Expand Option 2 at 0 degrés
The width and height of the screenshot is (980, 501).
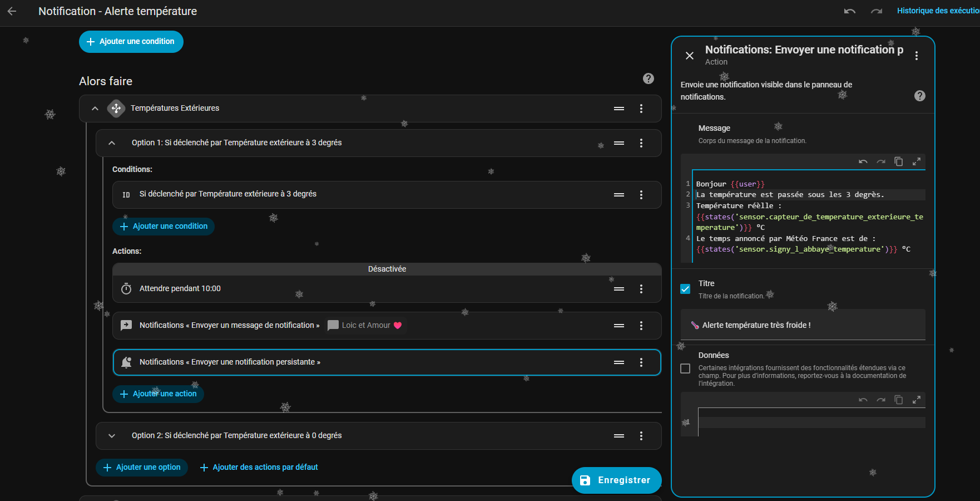click(x=112, y=436)
